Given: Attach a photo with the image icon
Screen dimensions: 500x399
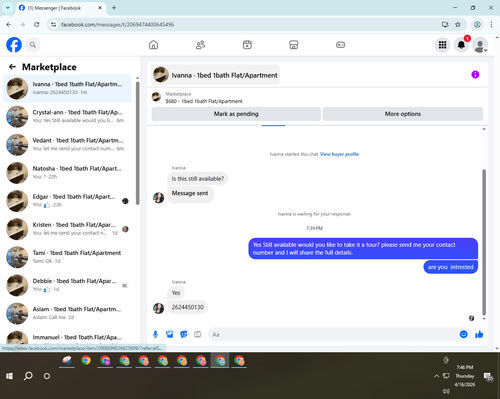Looking at the screenshot, I should click(x=169, y=334).
